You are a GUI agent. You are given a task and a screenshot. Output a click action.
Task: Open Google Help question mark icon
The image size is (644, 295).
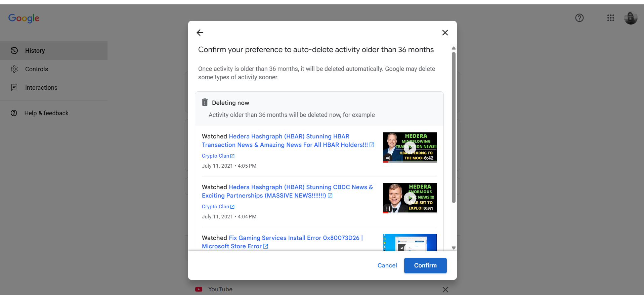[x=579, y=18]
